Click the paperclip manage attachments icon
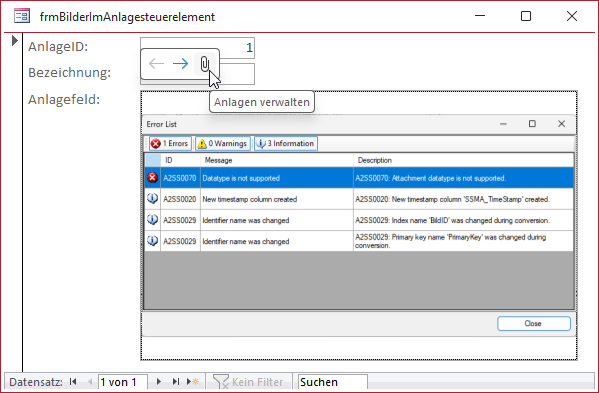The height and width of the screenshot is (393, 599). (x=205, y=64)
